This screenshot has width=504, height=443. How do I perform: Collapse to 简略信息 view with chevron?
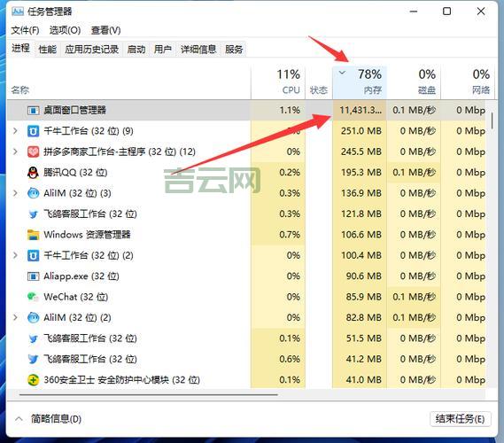19,418
